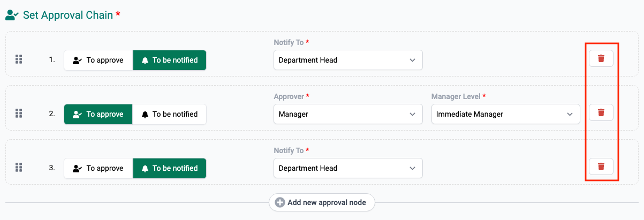Select To approve in row 2
Image resolution: width=644 pixels, height=220 pixels.
pyautogui.click(x=99, y=114)
